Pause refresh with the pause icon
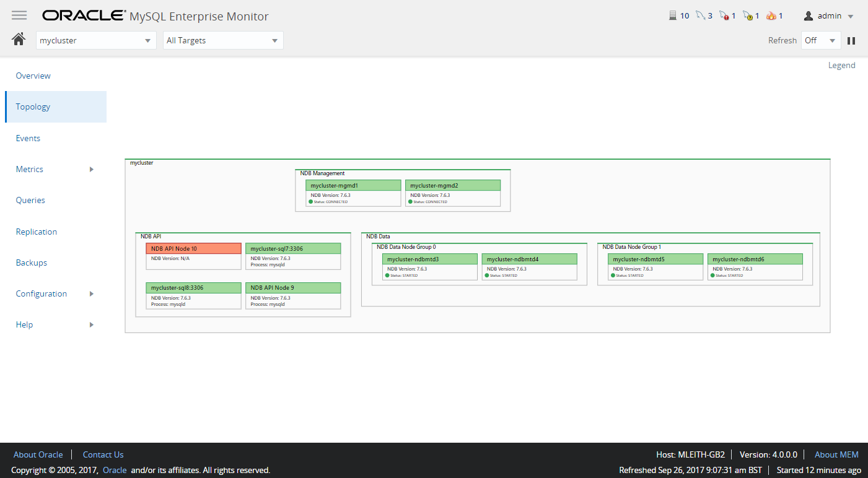The height and width of the screenshot is (478, 868). point(851,41)
